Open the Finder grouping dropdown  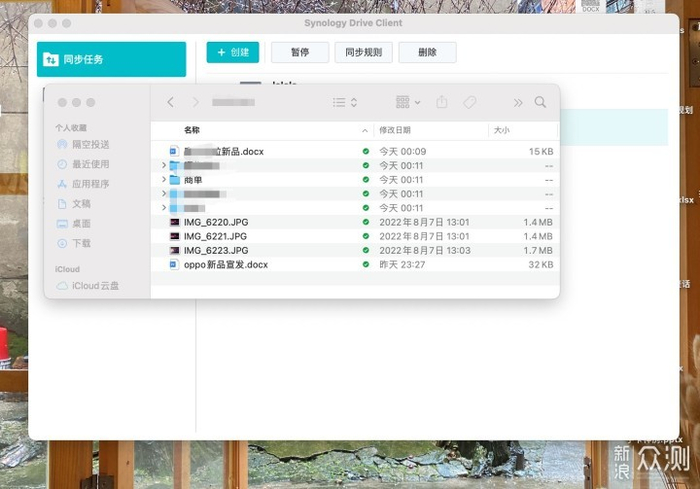408,102
